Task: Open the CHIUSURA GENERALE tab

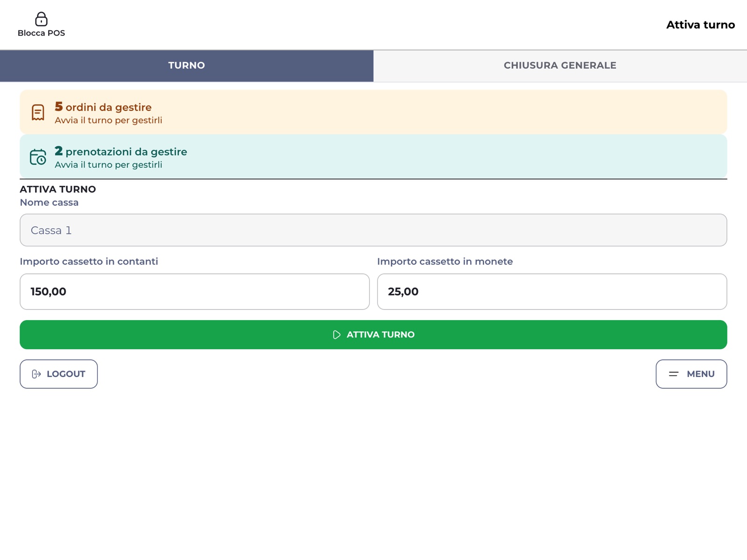Action: pos(560,66)
